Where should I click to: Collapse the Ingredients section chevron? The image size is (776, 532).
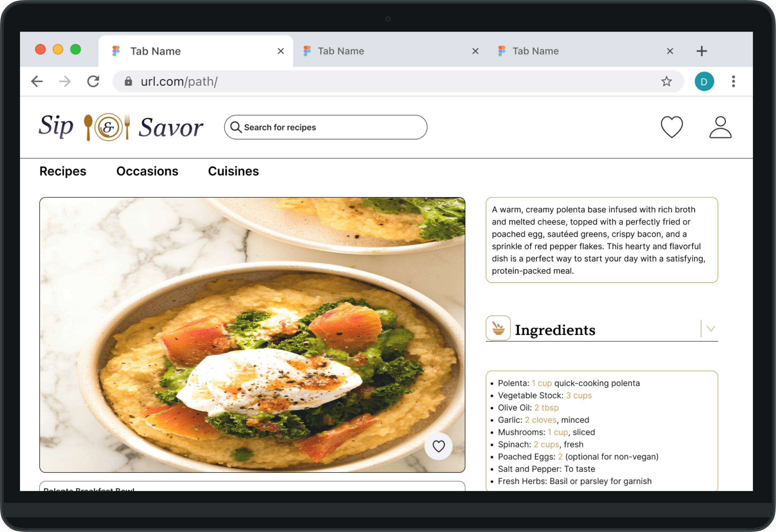pos(710,329)
